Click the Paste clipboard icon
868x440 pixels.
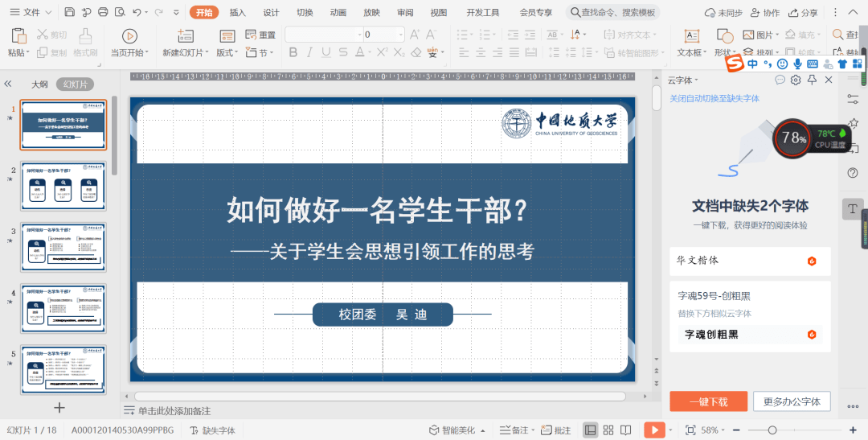(18, 35)
